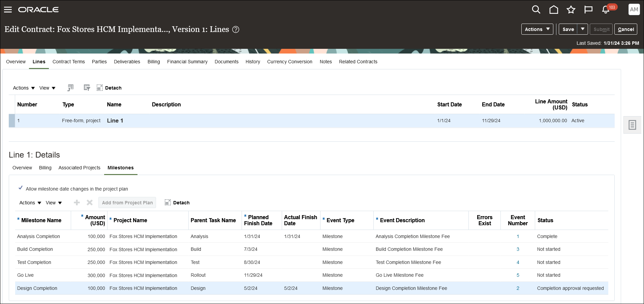644x304 pixels.
Task: Click the delete milestone X icon
Action: tap(90, 203)
